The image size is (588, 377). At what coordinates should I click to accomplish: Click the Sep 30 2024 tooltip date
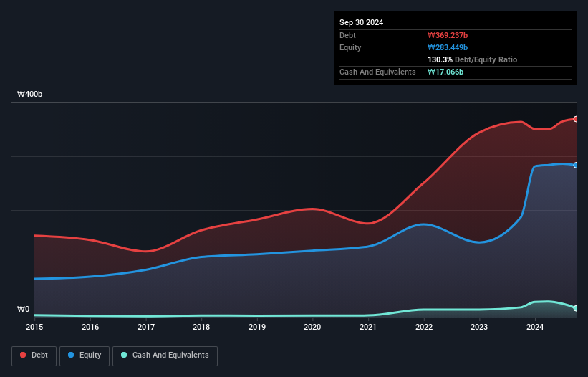pos(361,22)
